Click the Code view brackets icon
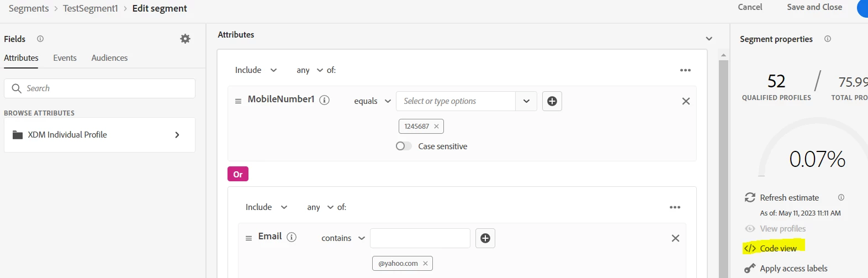The width and height of the screenshot is (868, 278). pos(750,249)
